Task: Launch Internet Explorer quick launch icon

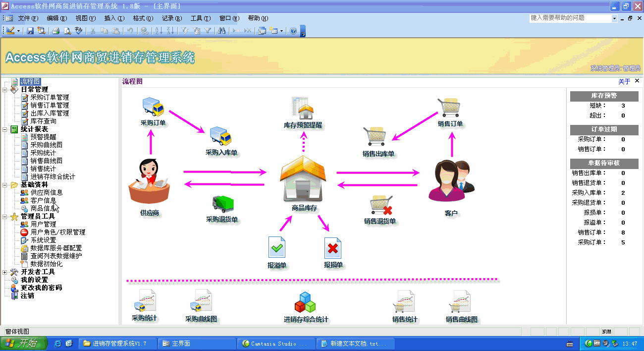Action: [x=57, y=343]
